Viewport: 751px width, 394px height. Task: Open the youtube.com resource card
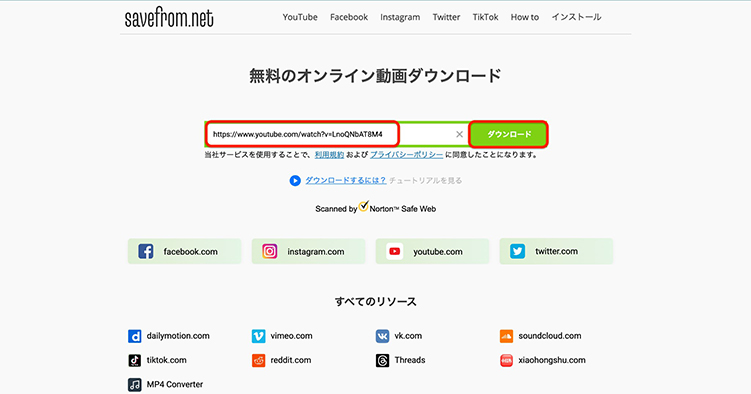click(x=432, y=251)
